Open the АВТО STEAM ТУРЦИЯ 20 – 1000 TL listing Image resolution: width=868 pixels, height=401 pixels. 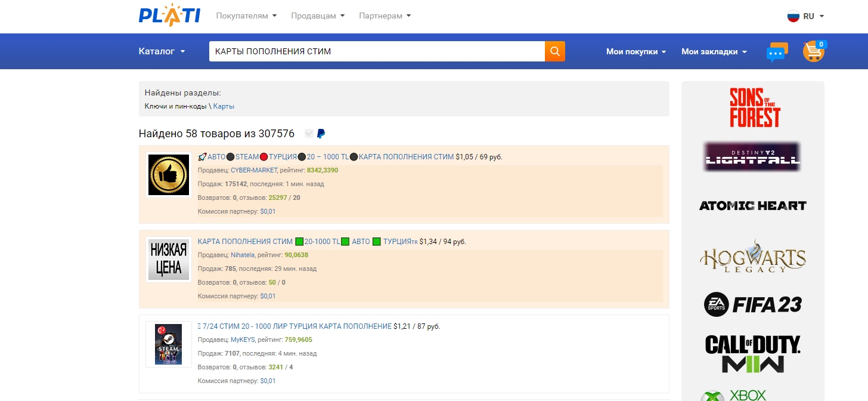pyautogui.click(x=325, y=157)
